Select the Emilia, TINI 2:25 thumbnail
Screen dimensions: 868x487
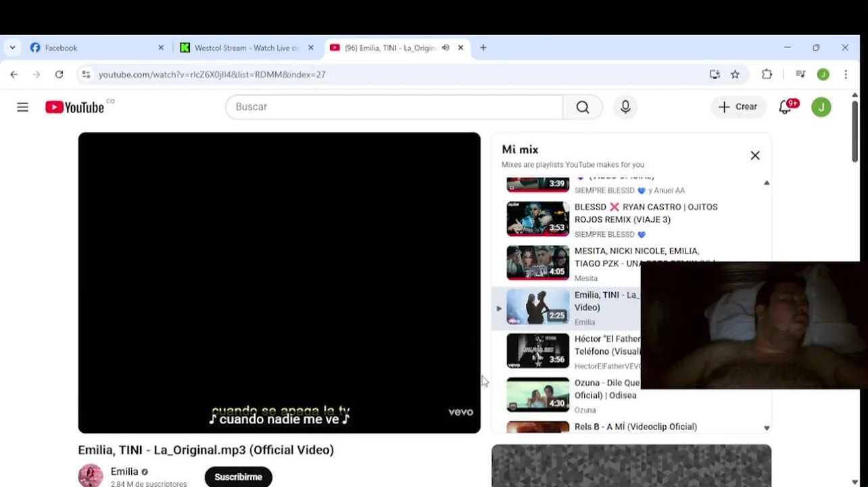538,307
